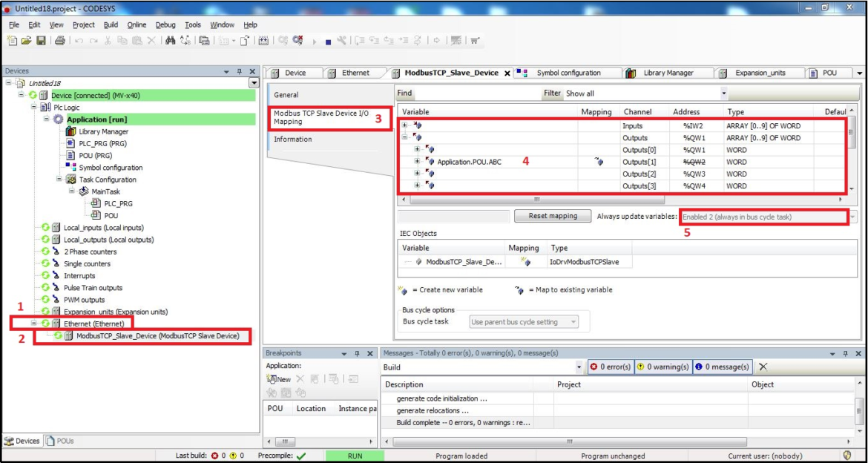
Task: Select Modbus TCP Slave Device I/O Mapping
Action: (320, 117)
